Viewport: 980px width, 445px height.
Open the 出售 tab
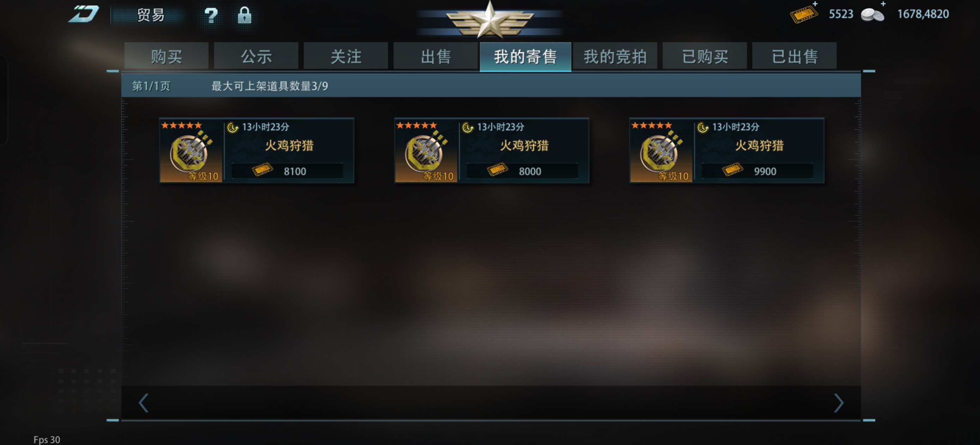point(436,56)
